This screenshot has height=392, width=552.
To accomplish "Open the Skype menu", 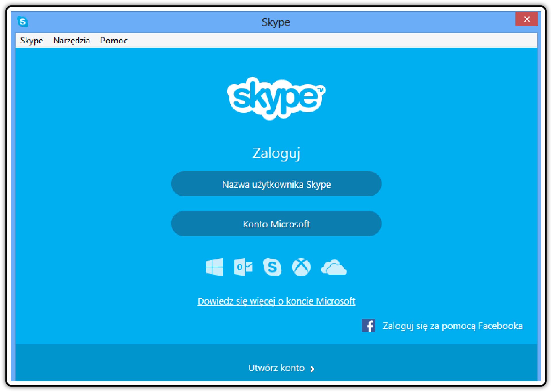I will tap(32, 41).
